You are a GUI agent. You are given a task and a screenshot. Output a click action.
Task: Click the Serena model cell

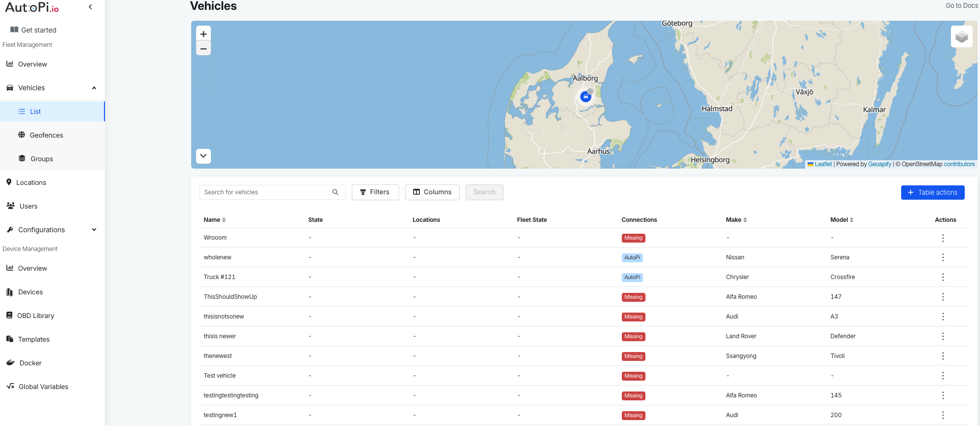(840, 257)
